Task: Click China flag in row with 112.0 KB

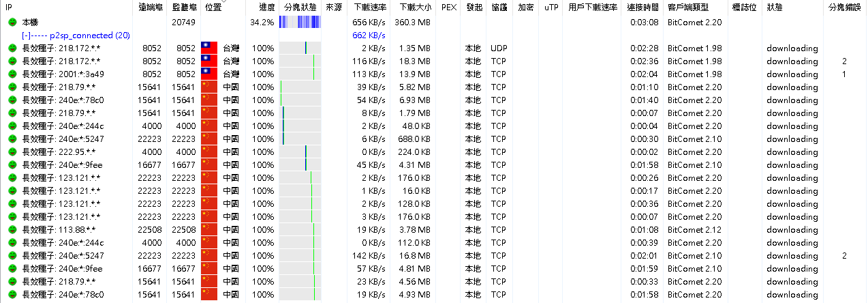Action: [x=208, y=243]
